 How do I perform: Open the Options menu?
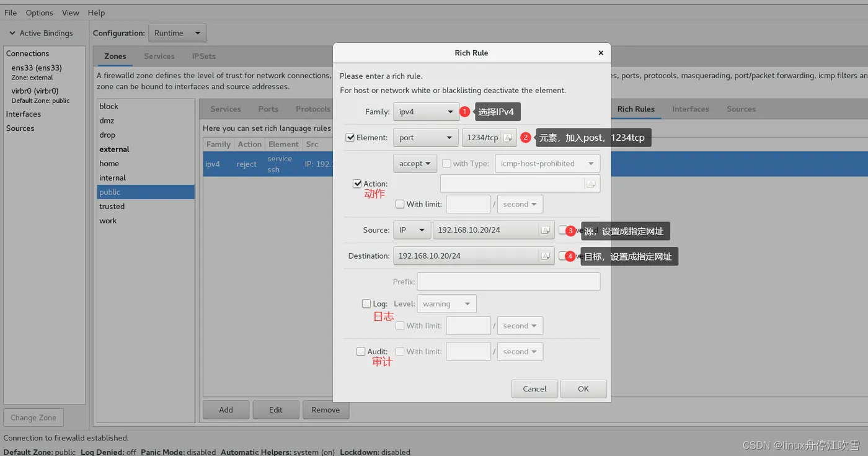pyautogui.click(x=39, y=12)
